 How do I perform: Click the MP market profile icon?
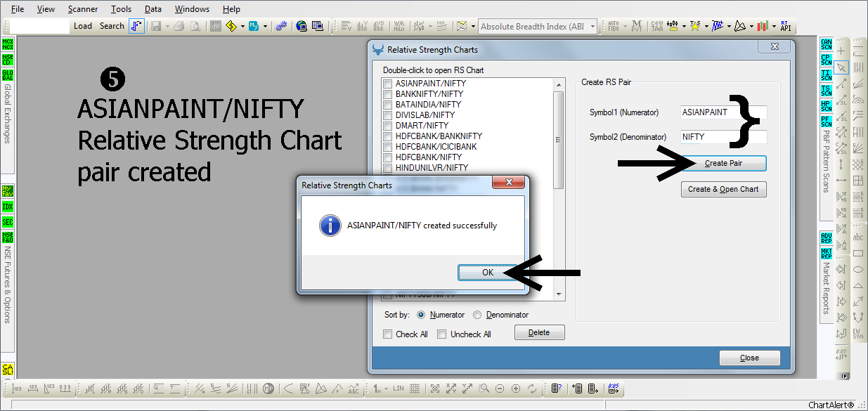268,389
